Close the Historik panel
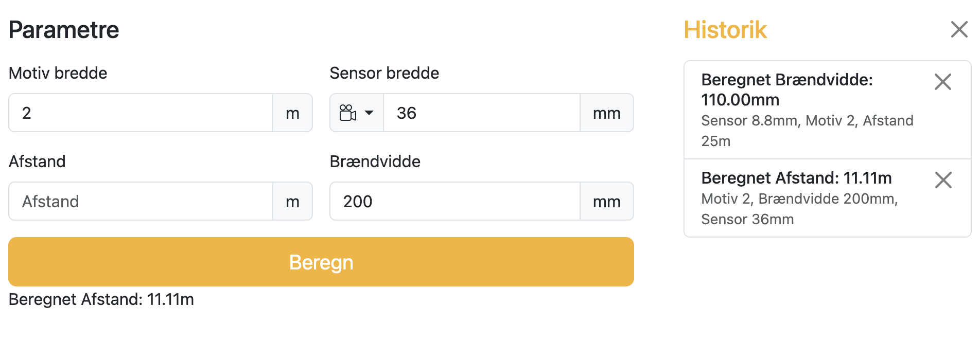Image resolution: width=980 pixels, height=361 pixels. (959, 29)
